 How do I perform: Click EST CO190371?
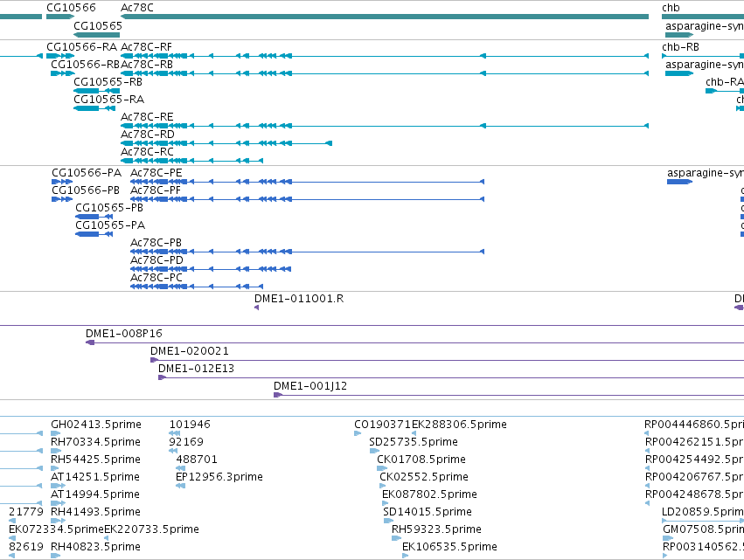(x=358, y=433)
